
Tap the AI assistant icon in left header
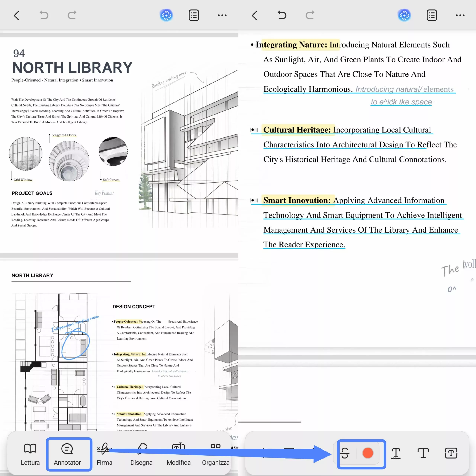coord(166,15)
